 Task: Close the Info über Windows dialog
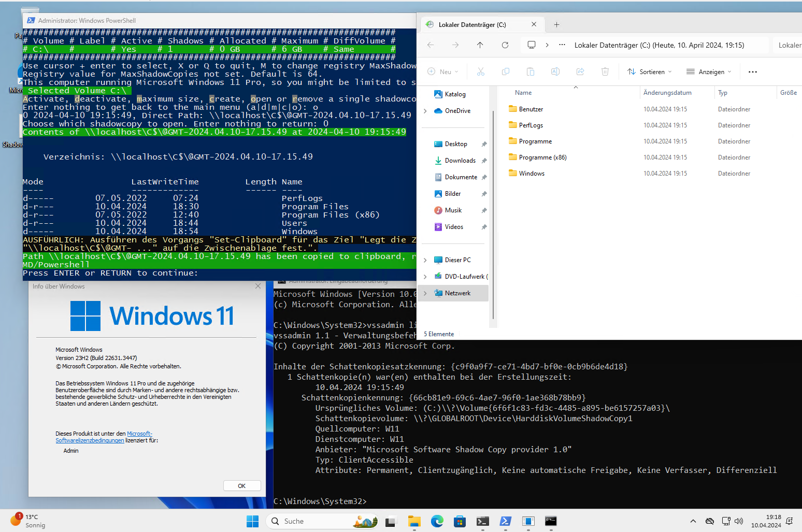(x=258, y=286)
